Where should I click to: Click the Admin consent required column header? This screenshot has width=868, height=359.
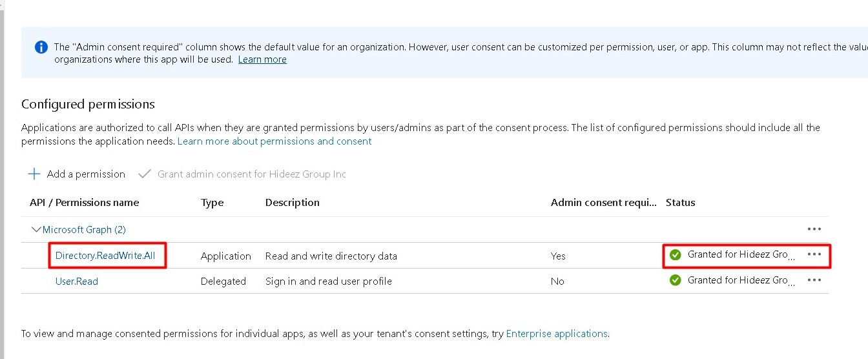pos(603,203)
